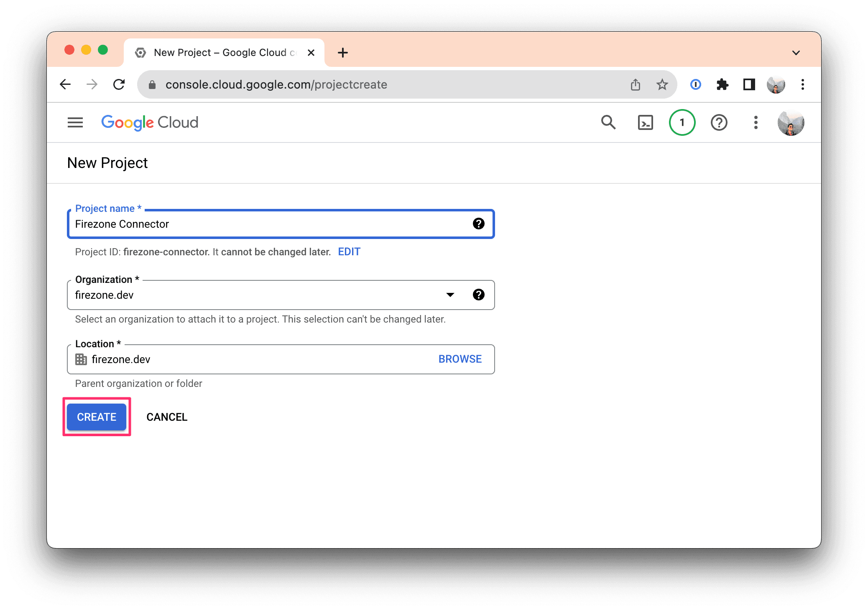Reload the current page
This screenshot has width=868, height=610.
point(119,84)
